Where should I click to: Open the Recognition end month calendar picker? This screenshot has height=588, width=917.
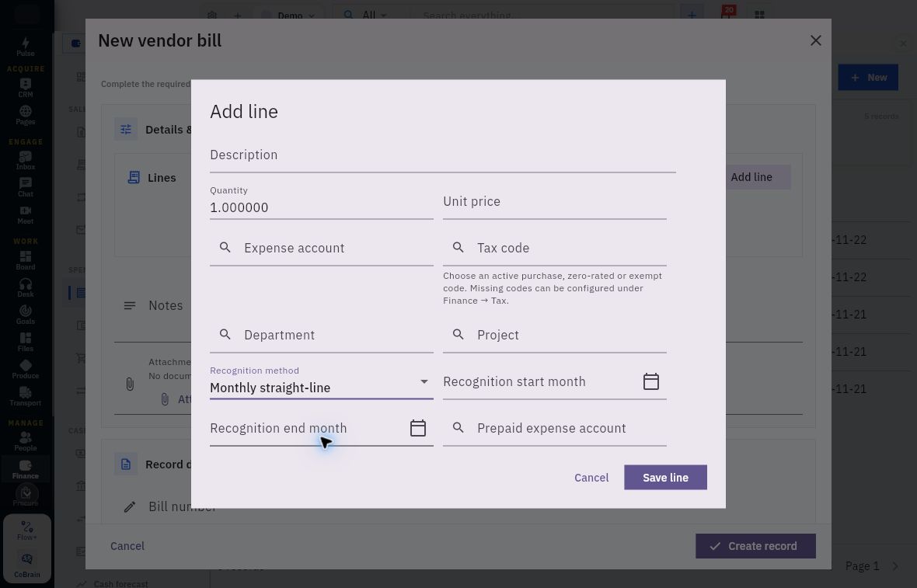point(417,429)
